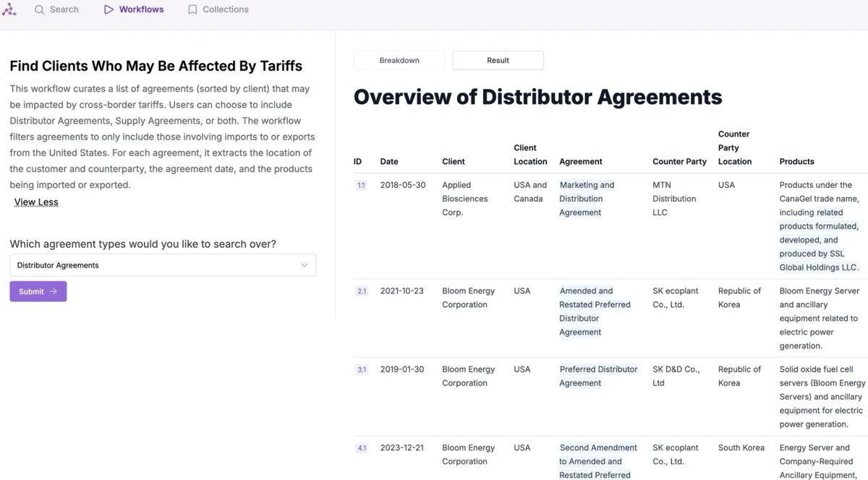Viewport: 868px width, 480px height.
Task: Click the date 2019-01-30
Action: click(403, 369)
